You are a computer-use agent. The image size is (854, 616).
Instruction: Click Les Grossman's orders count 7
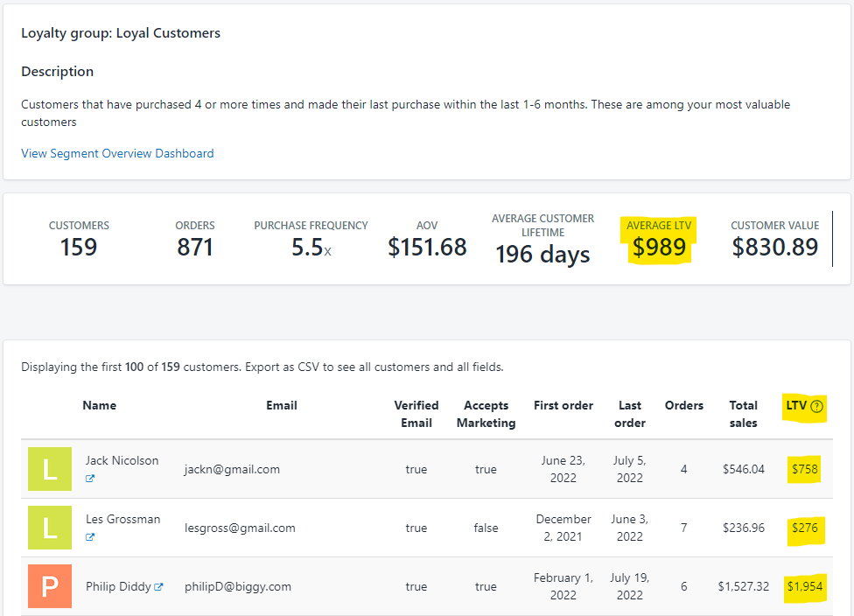[684, 528]
